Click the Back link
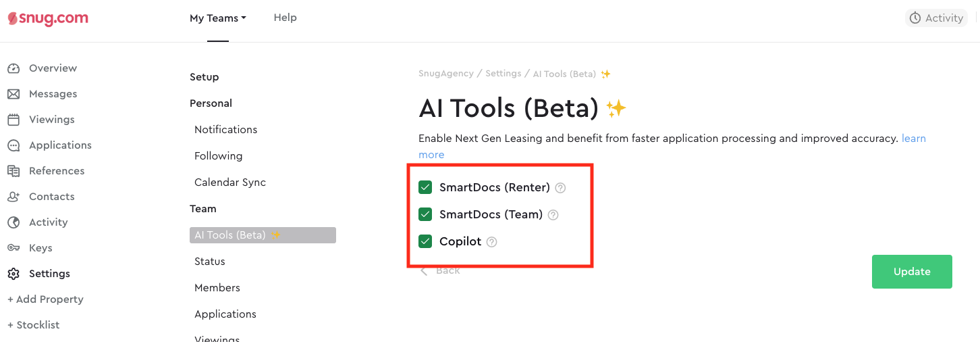 pos(448,270)
